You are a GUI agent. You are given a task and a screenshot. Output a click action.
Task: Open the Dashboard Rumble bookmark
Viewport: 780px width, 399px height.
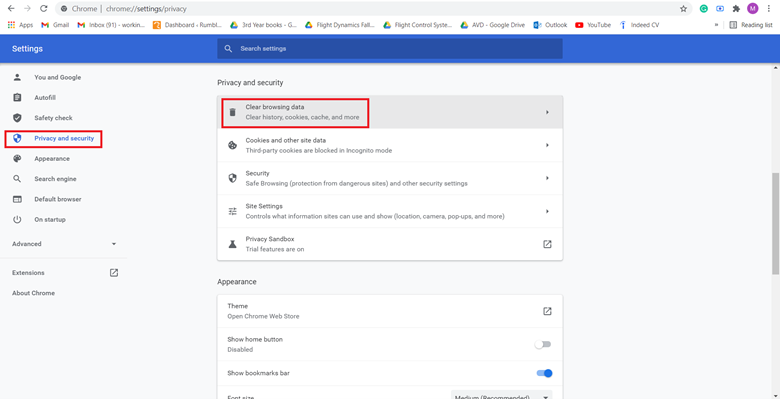pyautogui.click(x=188, y=25)
